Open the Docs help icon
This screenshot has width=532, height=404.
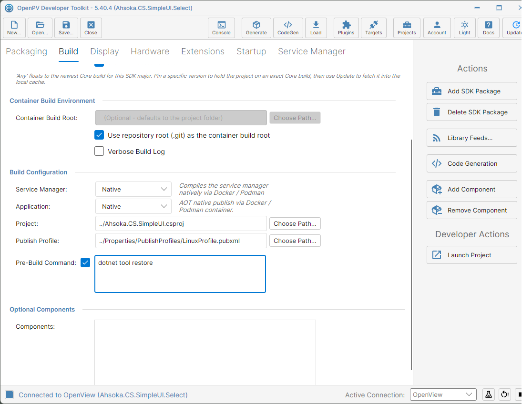[489, 28]
